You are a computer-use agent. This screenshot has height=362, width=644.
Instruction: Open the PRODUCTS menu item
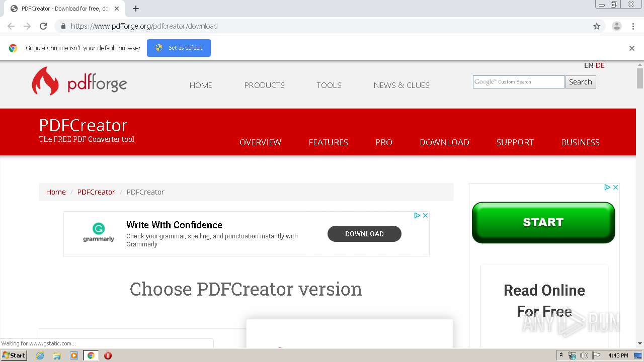[x=264, y=85]
